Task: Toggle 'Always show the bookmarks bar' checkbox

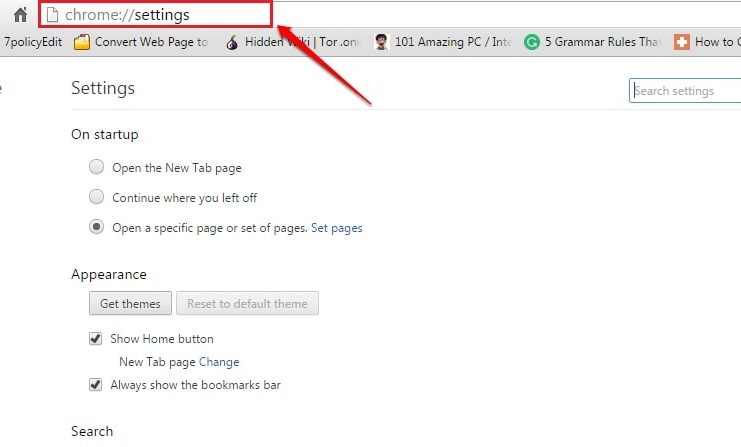Action: tap(96, 384)
